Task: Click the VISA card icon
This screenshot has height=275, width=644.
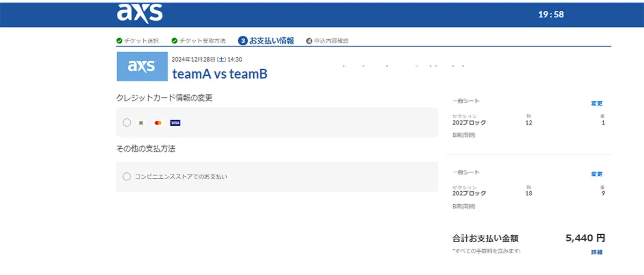Action: point(175,123)
